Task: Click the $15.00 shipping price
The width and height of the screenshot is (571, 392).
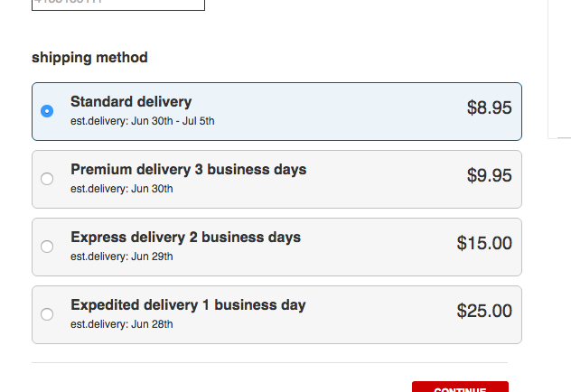Action: point(484,244)
